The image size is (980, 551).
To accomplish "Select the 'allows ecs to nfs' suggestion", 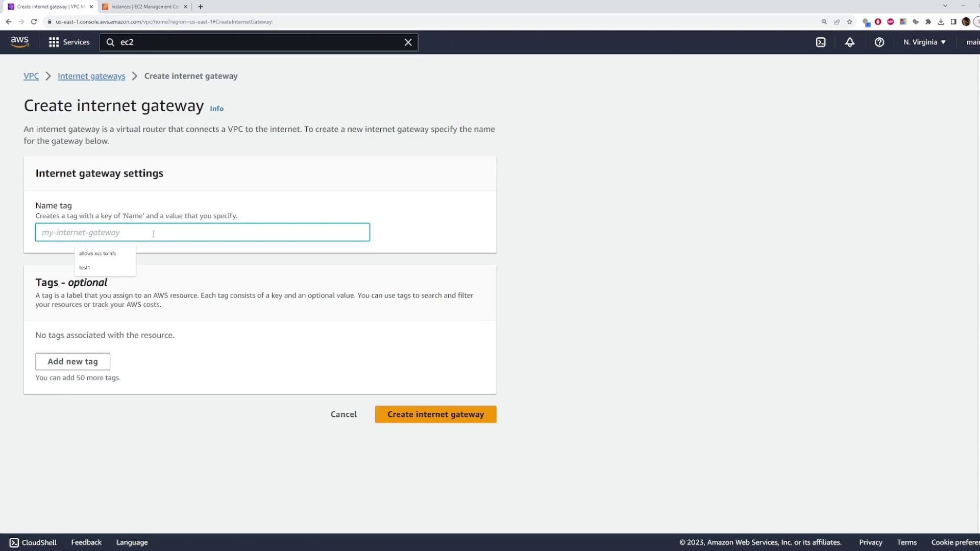I will pyautogui.click(x=97, y=254).
